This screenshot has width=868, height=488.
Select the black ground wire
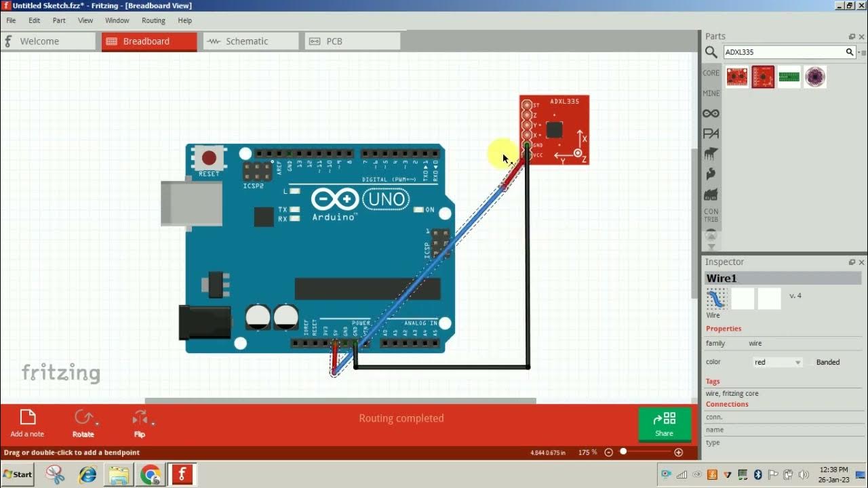coord(528,271)
